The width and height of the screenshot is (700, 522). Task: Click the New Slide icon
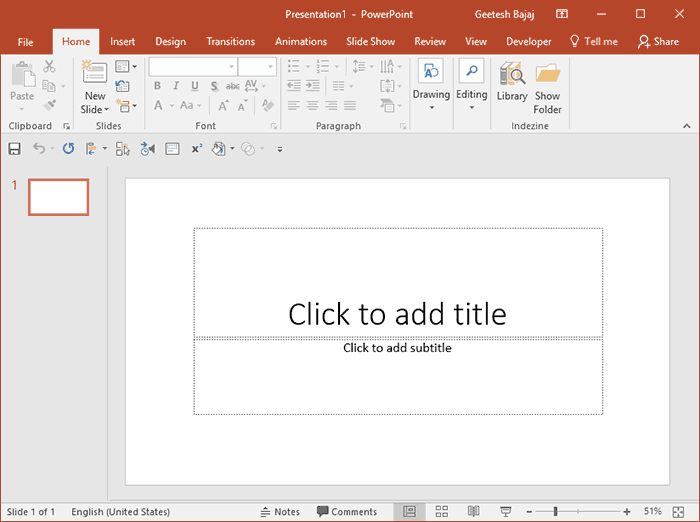[94, 72]
